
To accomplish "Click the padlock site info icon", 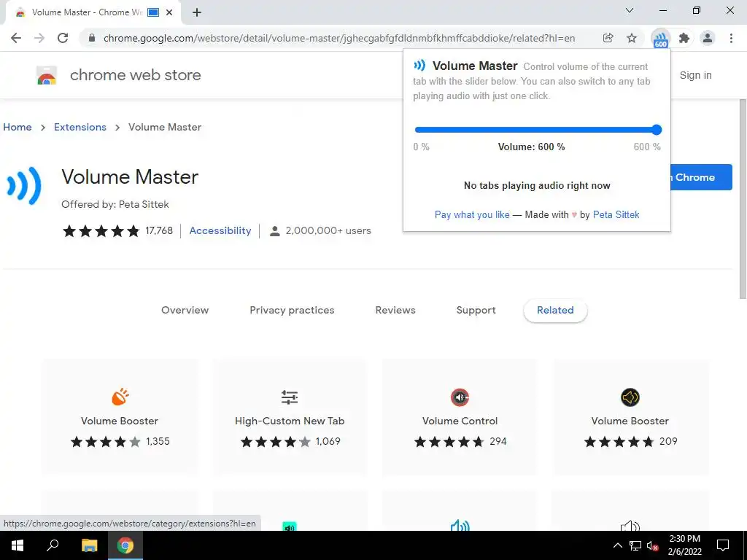I will click(x=91, y=38).
